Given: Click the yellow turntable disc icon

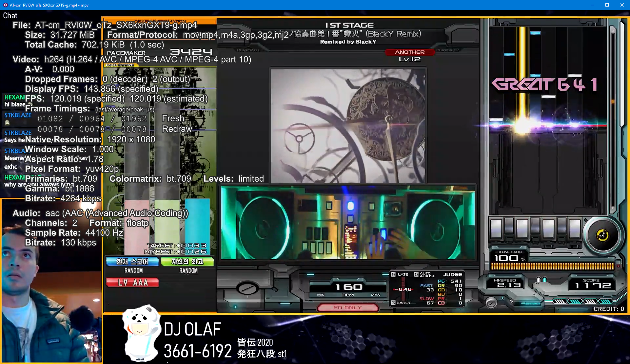Looking at the screenshot, I should pos(602,235).
